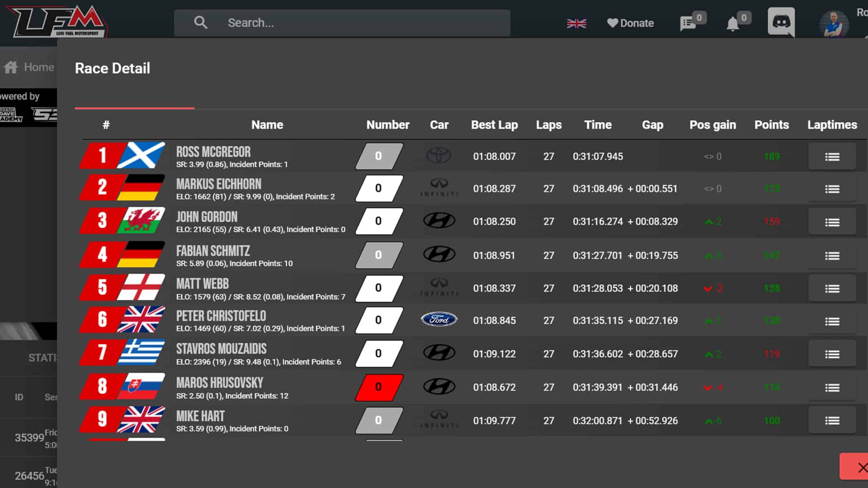Click the Points column header
The width and height of the screenshot is (868, 488).
point(771,125)
